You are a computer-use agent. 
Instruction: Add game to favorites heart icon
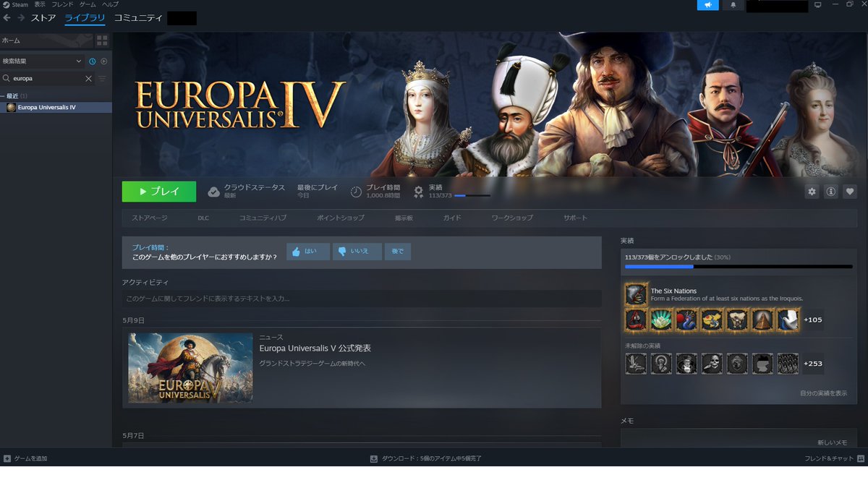click(x=850, y=192)
